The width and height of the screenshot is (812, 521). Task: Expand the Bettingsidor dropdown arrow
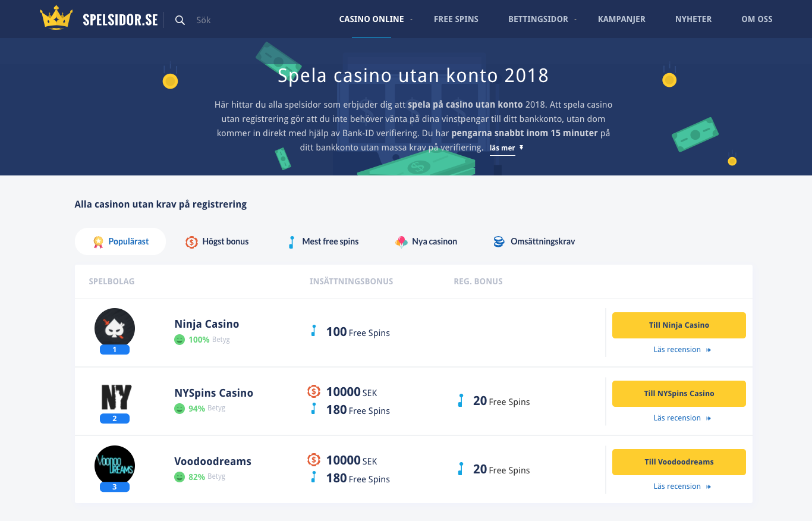point(575,20)
